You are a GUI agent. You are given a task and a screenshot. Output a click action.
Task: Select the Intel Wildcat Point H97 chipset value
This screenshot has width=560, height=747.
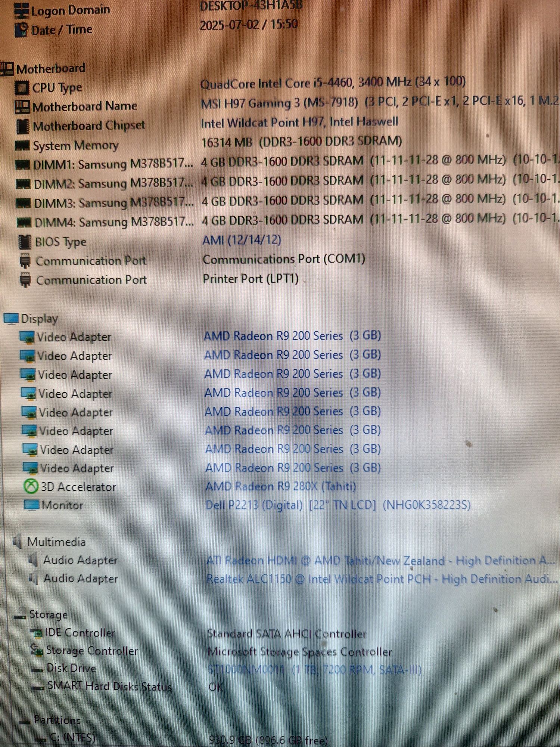299,122
